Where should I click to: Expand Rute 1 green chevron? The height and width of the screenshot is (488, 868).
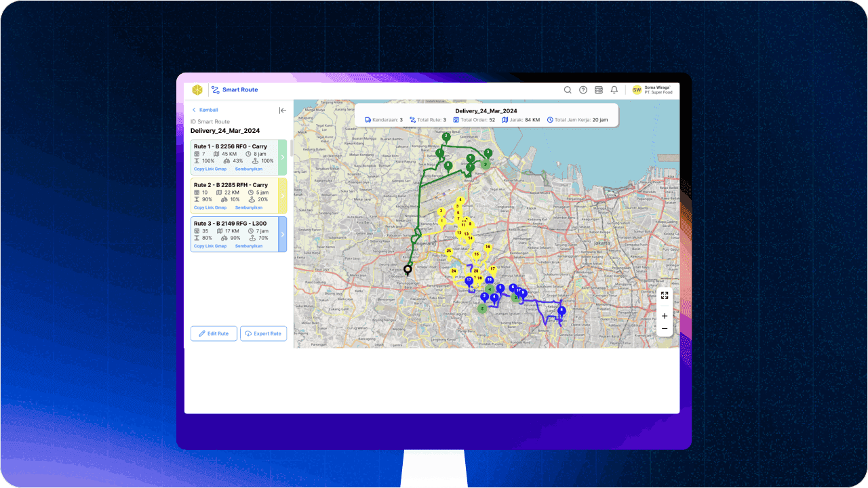[x=283, y=157]
